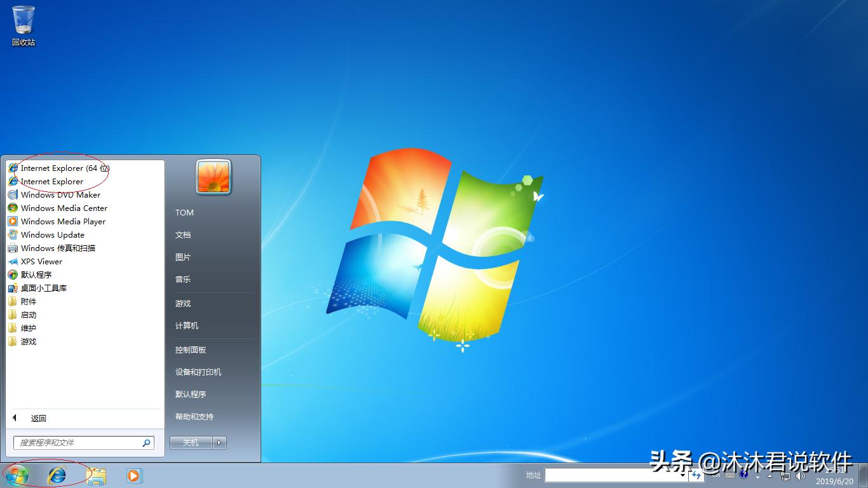Screen dimensions: 868x488
Task: Expand the 附件 (Accessories) folder
Action: point(28,301)
